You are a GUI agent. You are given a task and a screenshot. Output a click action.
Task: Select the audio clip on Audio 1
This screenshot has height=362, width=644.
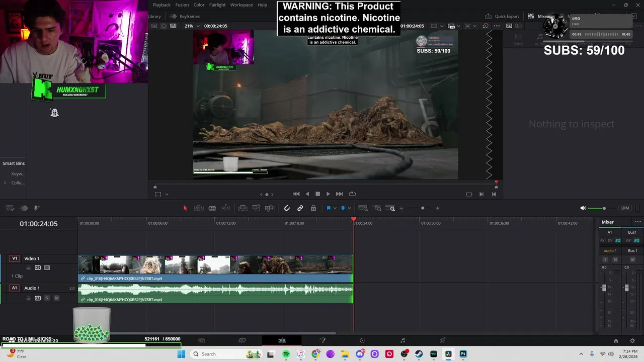(x=215, y=294)
